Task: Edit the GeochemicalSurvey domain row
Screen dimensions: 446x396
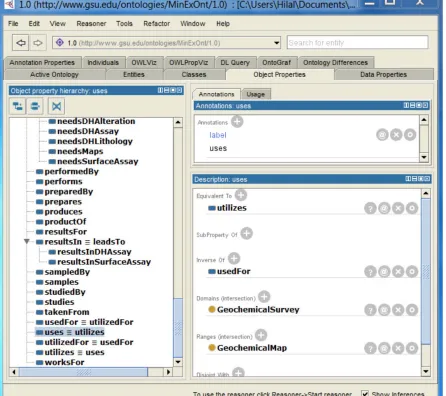Action: pos(412,310)
